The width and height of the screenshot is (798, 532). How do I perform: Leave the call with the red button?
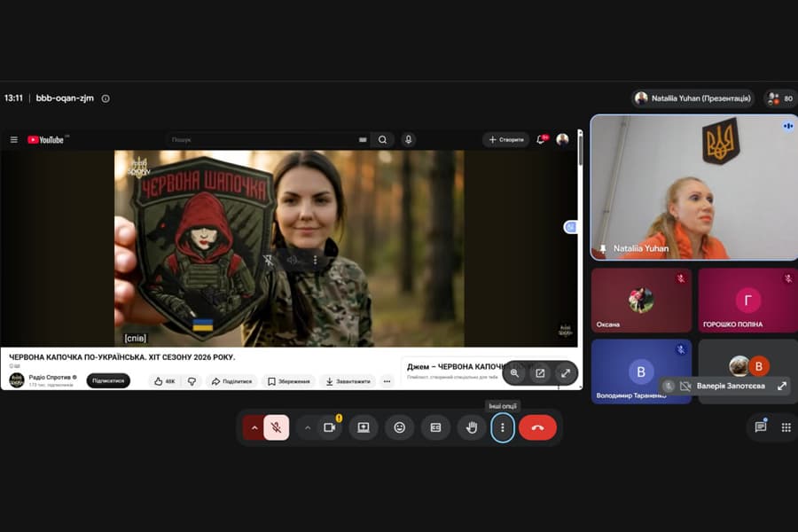click(x=537, y=427)
